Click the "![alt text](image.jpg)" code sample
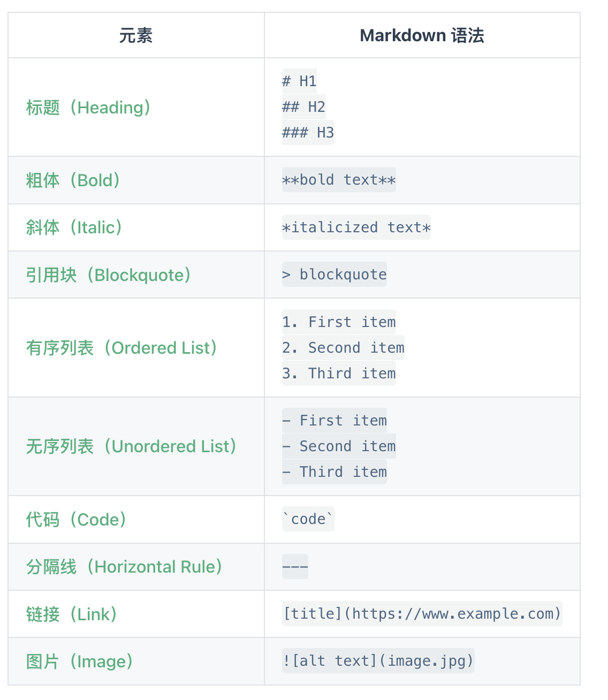This screenshot has height=700, width=608. pyautogui.click(x=378, y=661)
